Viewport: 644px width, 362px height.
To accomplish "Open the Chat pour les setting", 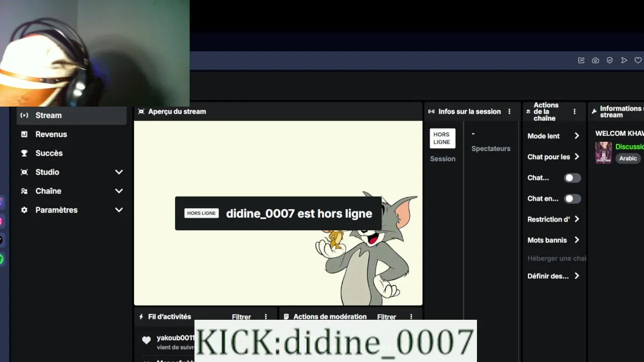I will 553,157.
